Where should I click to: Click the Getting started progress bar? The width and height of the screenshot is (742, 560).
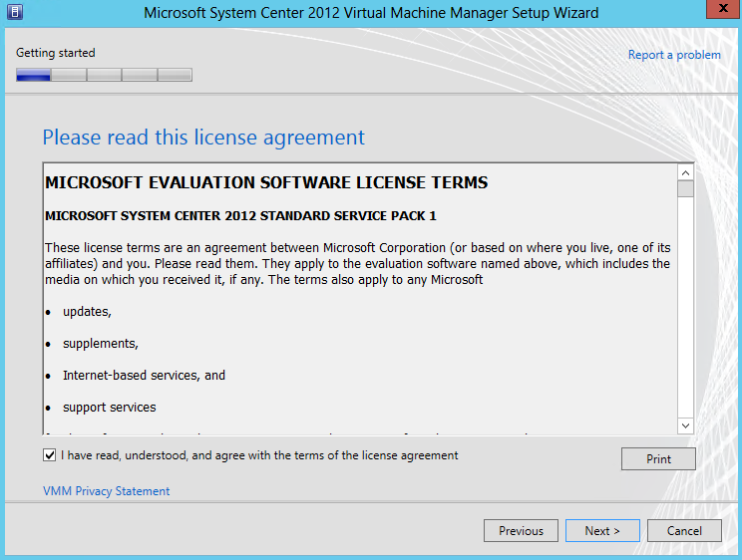click(104, 75)
